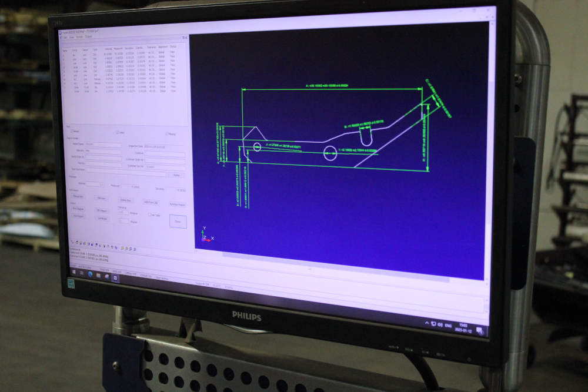This screenshot has height=392, width=588.
Task: Open the Output menu
Action: tap(89, 36)
